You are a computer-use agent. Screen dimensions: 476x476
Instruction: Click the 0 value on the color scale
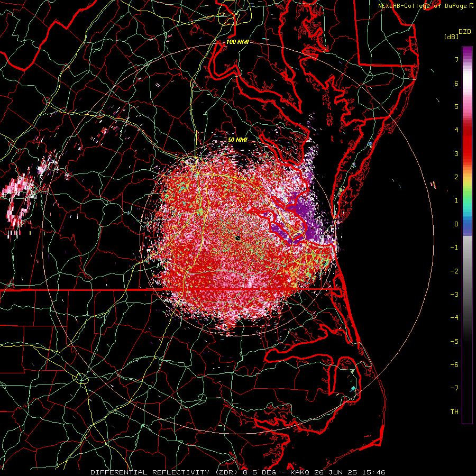(x=456, y=224)
